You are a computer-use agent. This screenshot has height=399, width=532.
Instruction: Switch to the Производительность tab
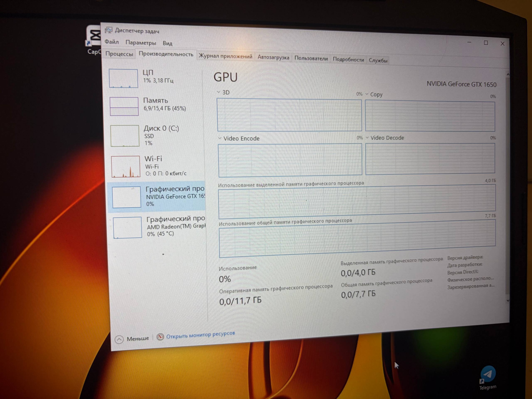166,54
